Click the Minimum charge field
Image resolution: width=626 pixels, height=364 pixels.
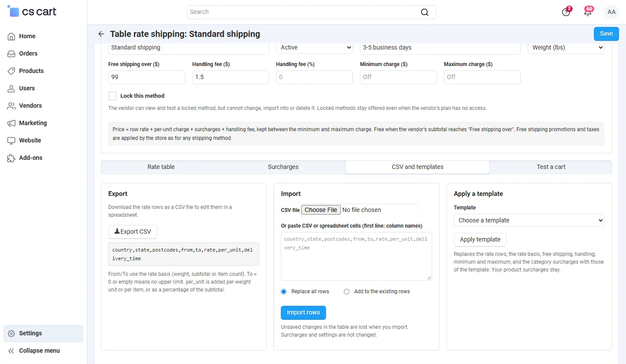[398, 77]
